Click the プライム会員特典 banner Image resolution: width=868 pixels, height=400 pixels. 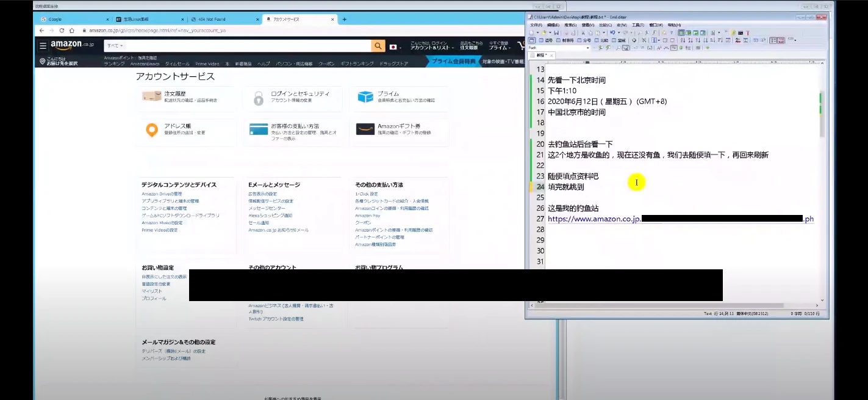[453, 61]
